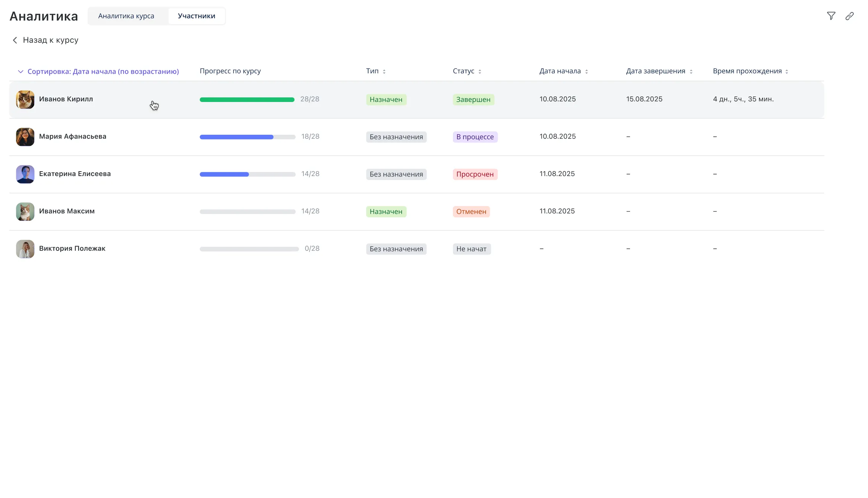
Task: Sort by Дата начала column arrows
Action: point(586,71)
